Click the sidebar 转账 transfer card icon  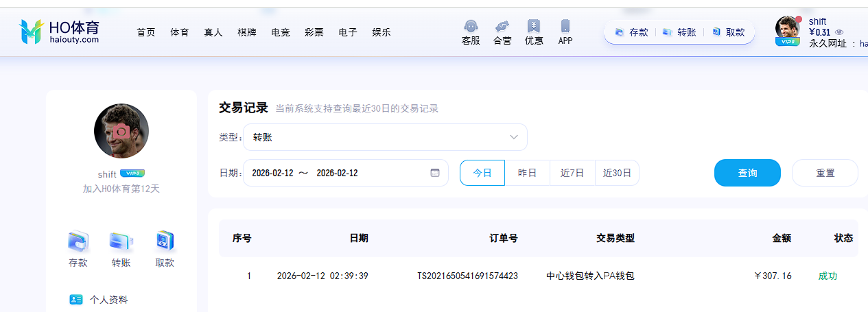(x=121, y=241)
